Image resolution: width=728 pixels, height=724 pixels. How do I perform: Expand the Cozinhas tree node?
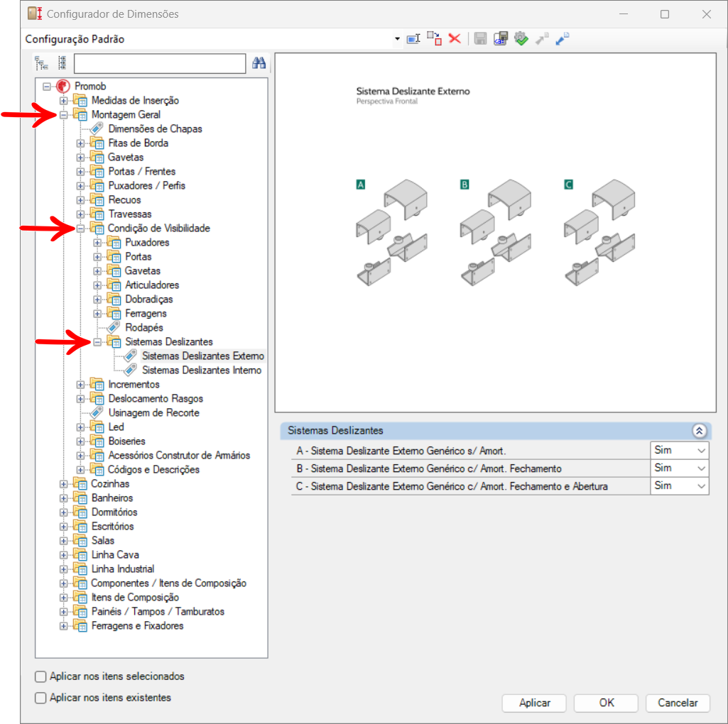click(x=64, y=484)
